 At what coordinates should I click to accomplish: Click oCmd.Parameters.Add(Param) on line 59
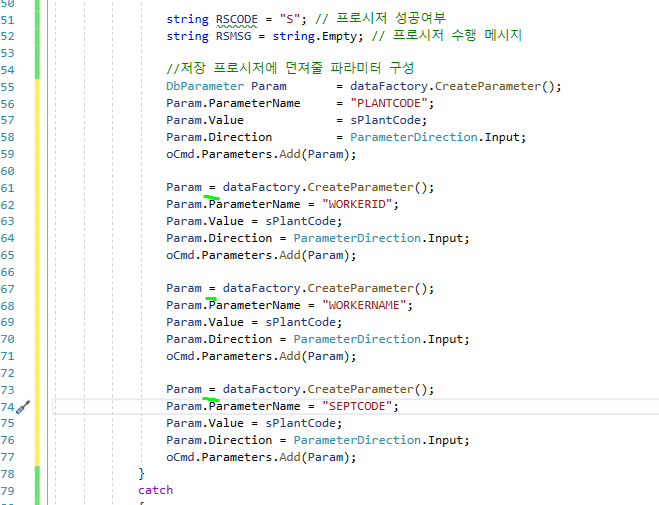258,154
